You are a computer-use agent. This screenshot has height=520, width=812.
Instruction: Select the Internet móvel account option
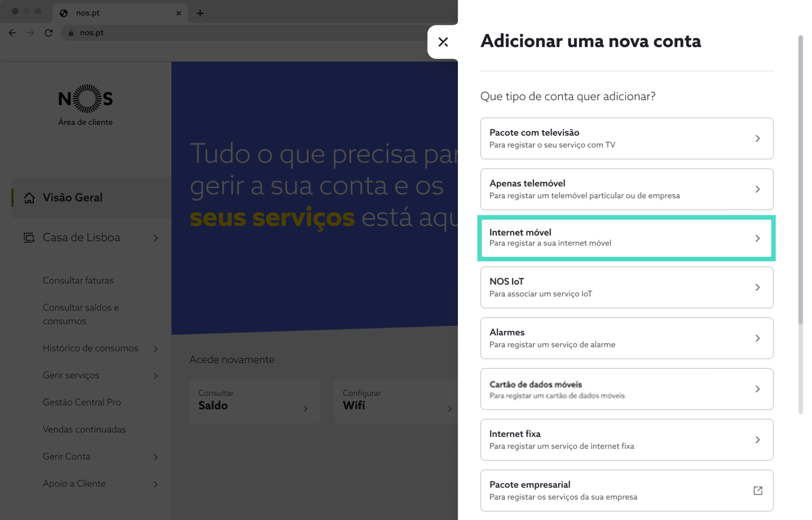coord(627,238)
